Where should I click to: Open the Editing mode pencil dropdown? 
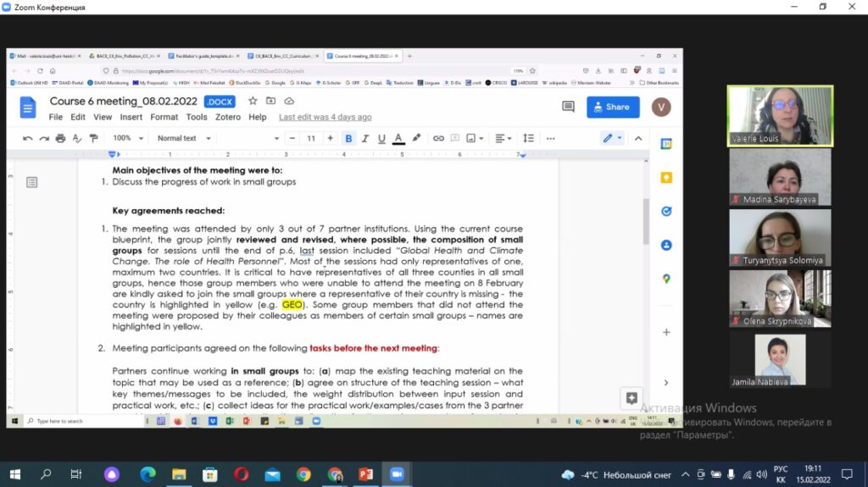tap(612, 138)
